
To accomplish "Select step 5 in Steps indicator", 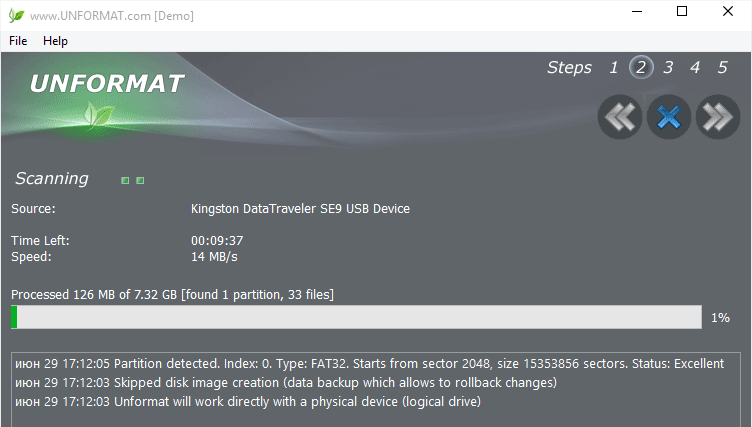I will click(722, 68).
